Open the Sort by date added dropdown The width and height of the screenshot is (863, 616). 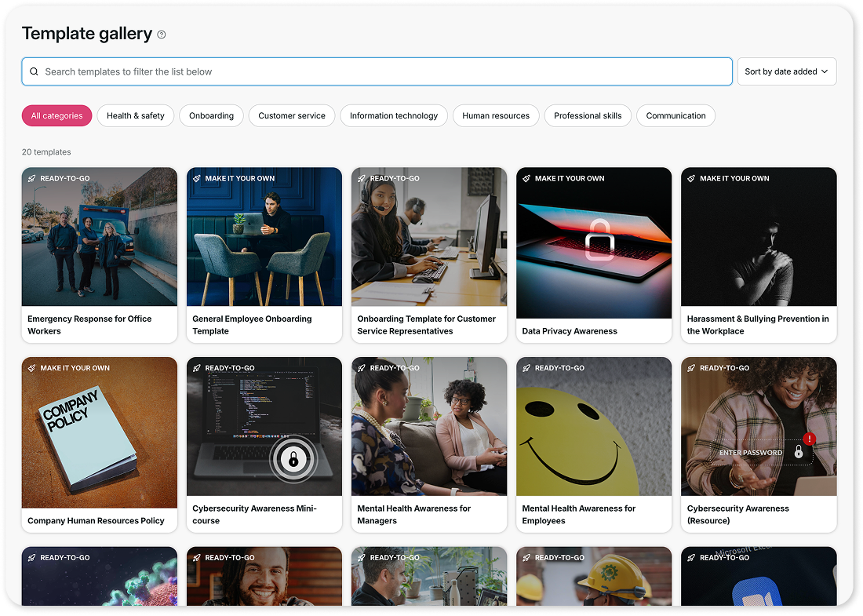pyautogui.click(x=786, y=71)
